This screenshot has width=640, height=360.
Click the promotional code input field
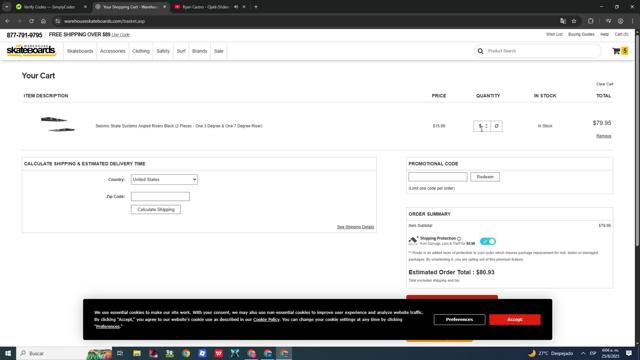438,177
